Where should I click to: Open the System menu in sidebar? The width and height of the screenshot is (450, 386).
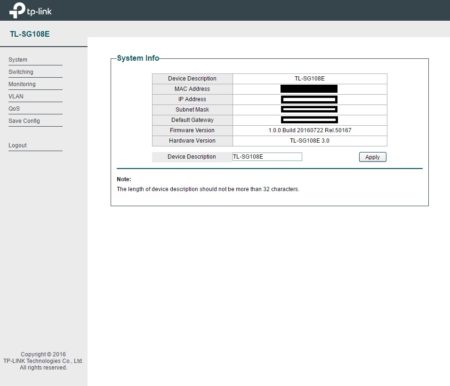[18, 60]
